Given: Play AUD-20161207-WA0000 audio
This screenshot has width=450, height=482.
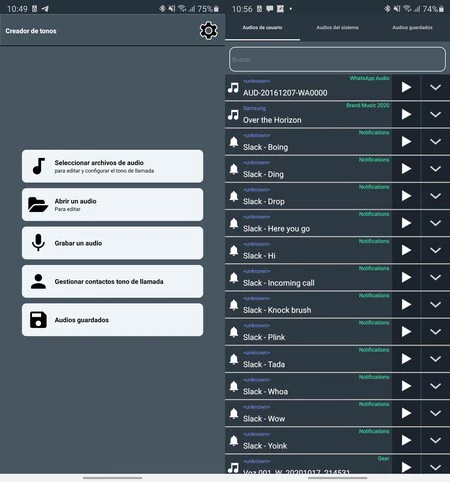Looking at the screenshot, I should point(406,87).
